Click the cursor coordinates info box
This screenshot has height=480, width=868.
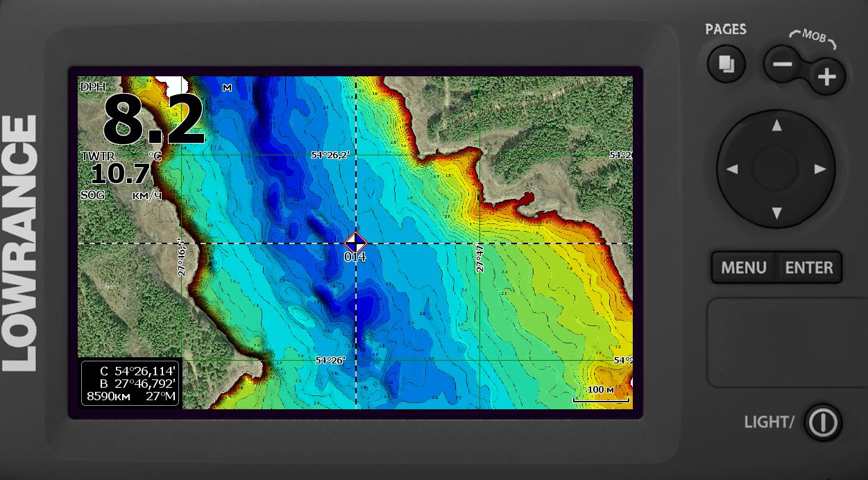click(x=130, y=383)
